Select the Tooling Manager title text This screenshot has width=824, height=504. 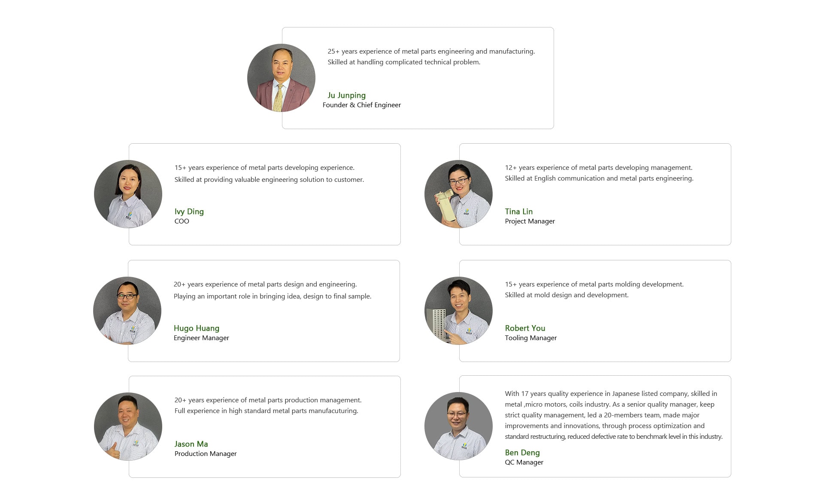tap(530, 338)
